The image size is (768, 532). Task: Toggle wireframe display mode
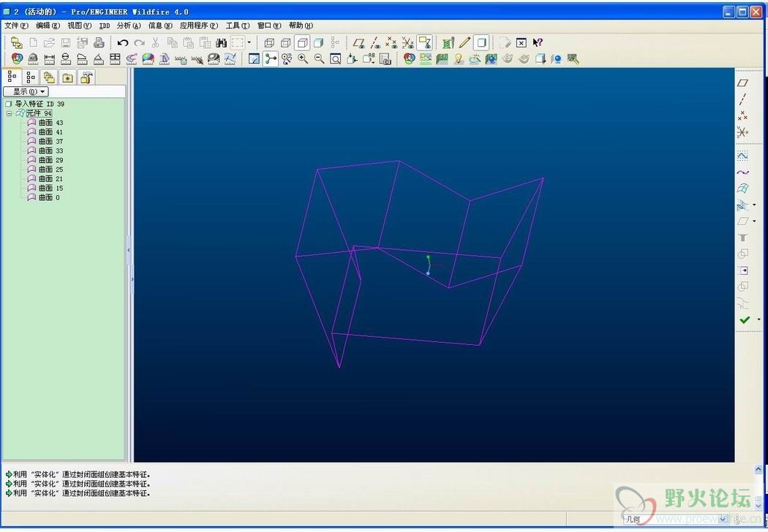[x=269, y=43]
